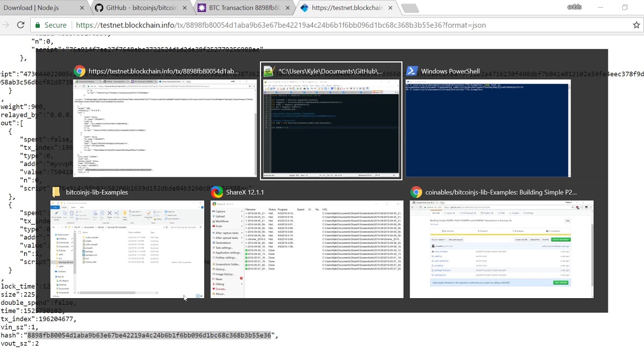Switch to the Windows PowerShell thumbnail
The width and height of the screenshot is (644, 362).
click(x=488, y=128)
